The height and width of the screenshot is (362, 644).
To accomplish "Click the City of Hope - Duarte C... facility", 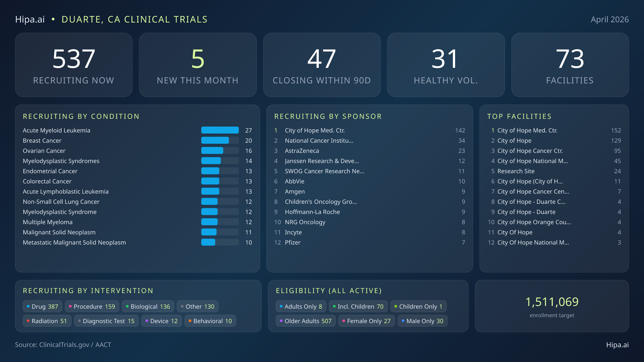I will point(554,201).
